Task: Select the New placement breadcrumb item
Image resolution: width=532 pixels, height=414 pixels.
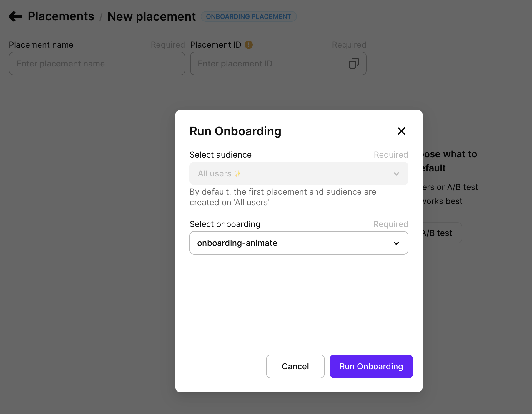Action: (152, 16)
